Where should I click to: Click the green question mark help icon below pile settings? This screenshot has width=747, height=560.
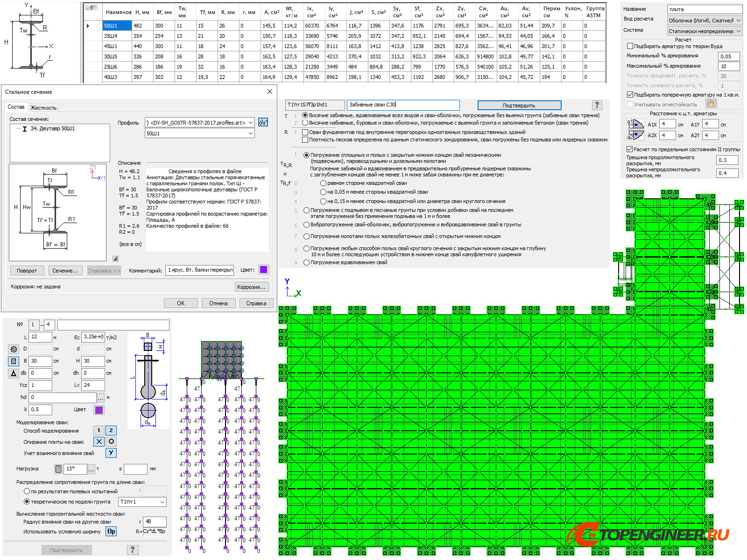pos(133,550)
